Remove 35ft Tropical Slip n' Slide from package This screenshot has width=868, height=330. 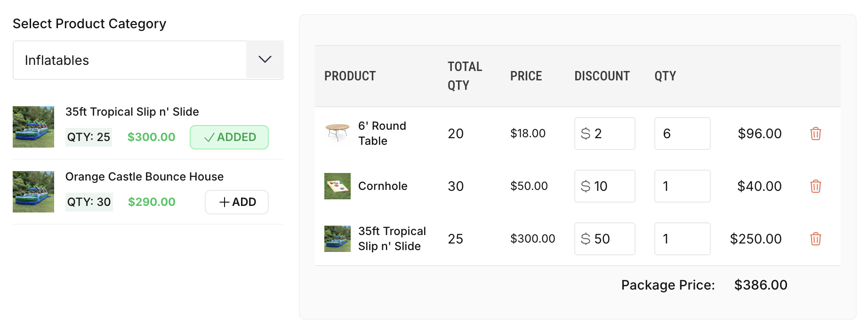815,239
